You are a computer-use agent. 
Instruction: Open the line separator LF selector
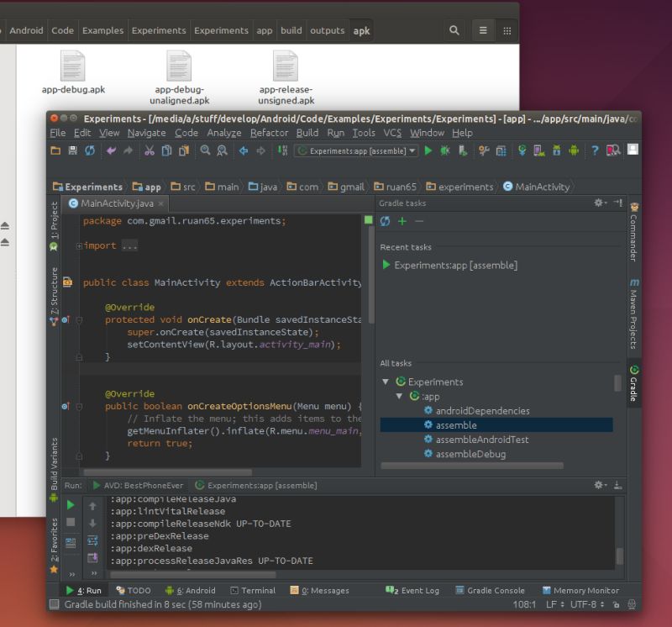pyautogui.click(x=554, y=604)
